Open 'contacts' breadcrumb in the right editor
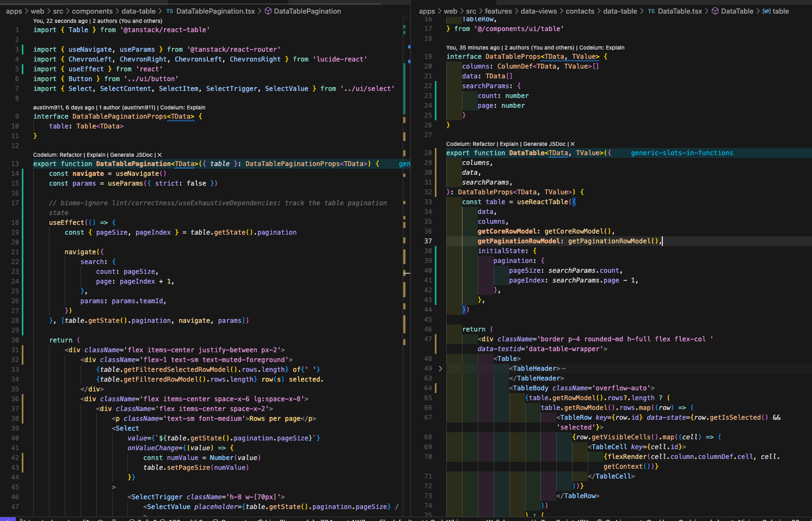 pos(580,11)
